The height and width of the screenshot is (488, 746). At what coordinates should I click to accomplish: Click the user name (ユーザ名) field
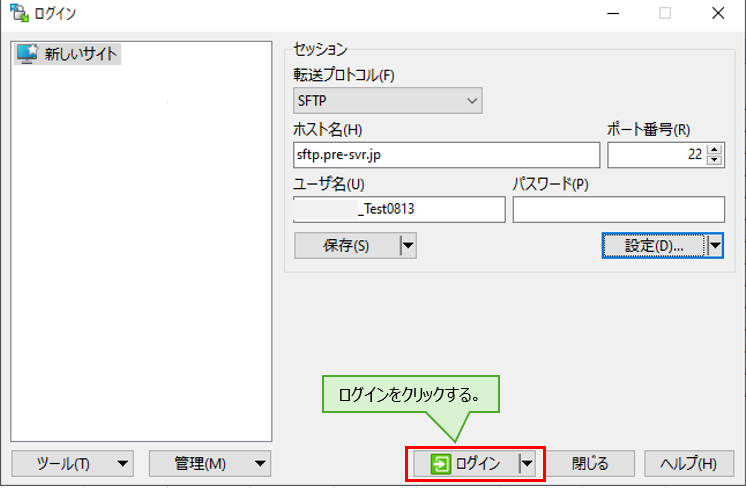pyautogui.click(x=400, y=209)
